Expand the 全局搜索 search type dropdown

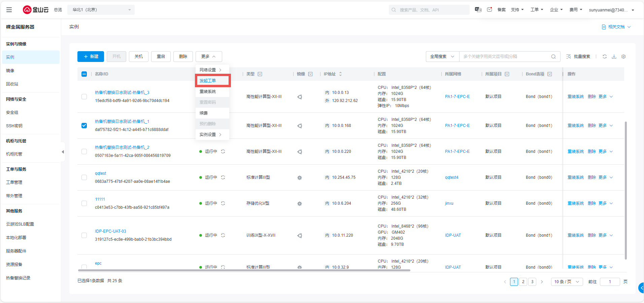coord(442,57)
